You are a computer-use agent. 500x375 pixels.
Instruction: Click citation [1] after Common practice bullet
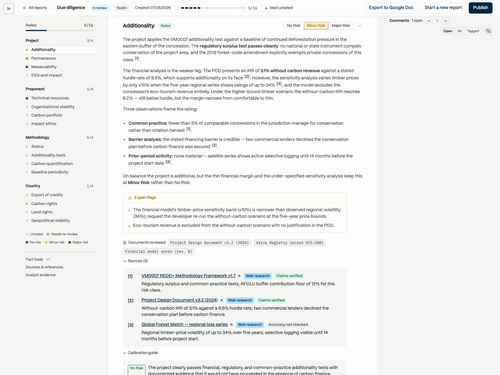click(x=188, y=129)
